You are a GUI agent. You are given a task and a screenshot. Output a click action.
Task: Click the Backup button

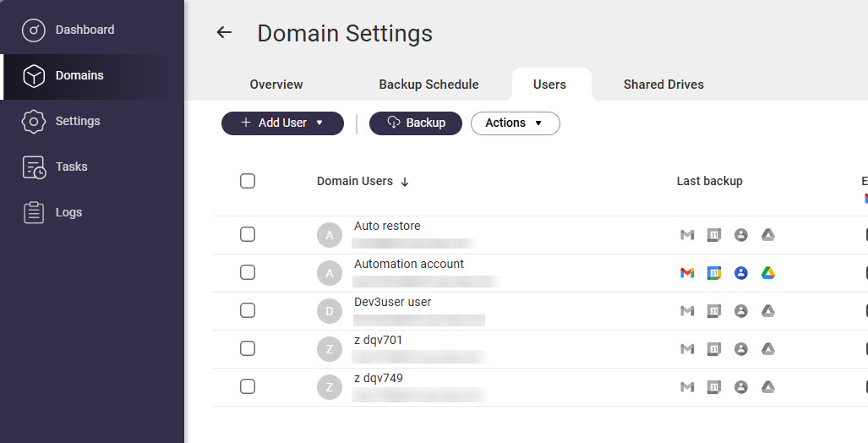pyautogui.click(x=416, y=123)
